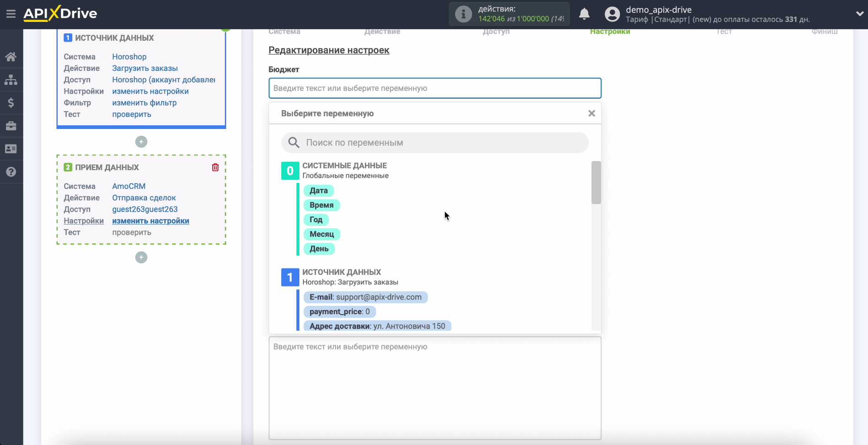Viewport: 868px width, 445px height.
Task: Click изменить настройки in the data receiver block
Action: pos(151,221)
